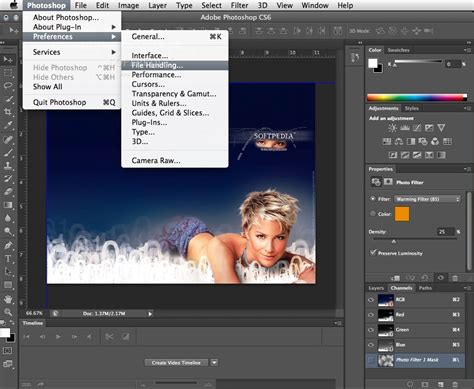Click the Density value input field
The height and width of the screenshot is (389, 474).
[446, 232]
